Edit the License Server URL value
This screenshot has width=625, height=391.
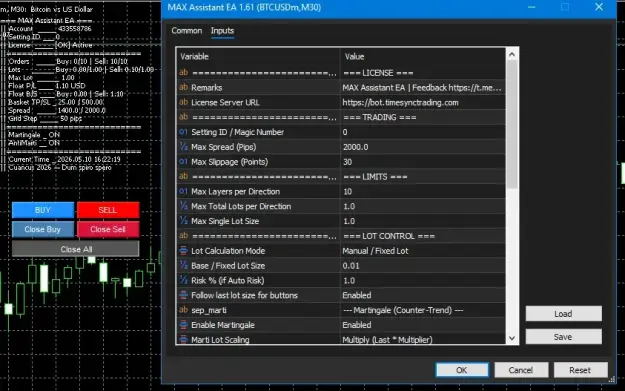click(x=423, y=102)
